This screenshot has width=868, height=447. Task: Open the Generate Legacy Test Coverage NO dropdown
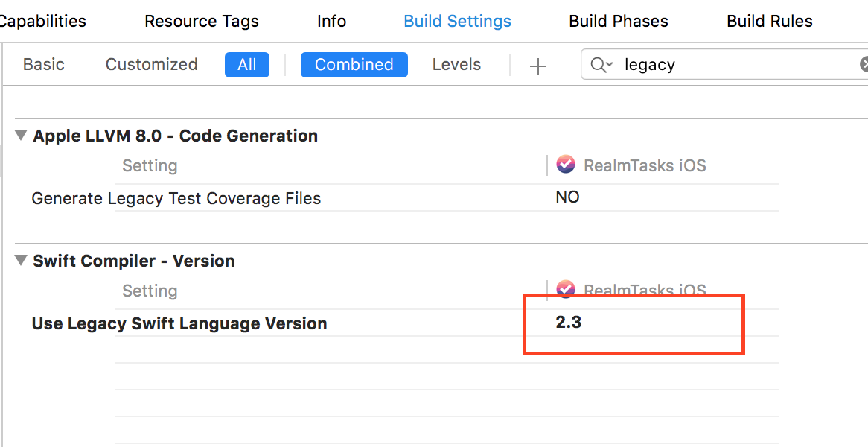567,197
